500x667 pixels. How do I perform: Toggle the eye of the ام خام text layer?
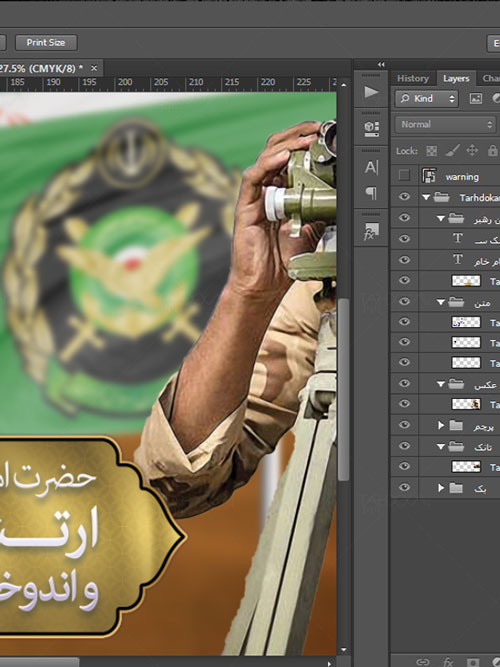(x=404, y=259)
